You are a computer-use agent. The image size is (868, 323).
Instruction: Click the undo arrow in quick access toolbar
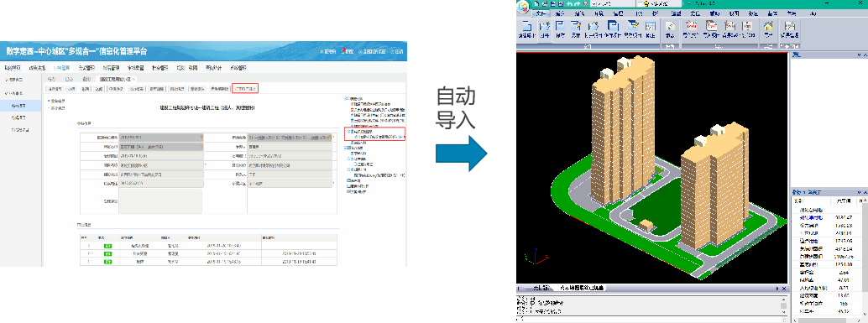pyautogui.click(x=570, y=3)
